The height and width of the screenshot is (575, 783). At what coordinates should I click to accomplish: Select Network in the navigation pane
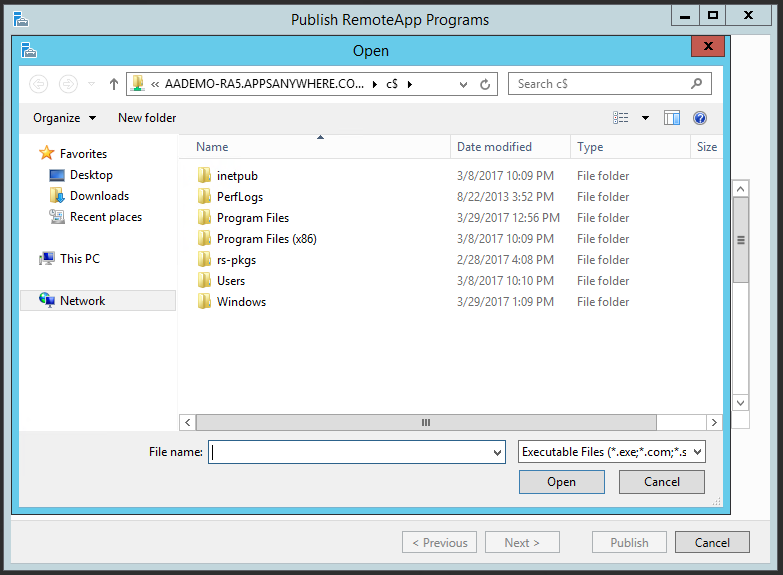coord(82,301)
